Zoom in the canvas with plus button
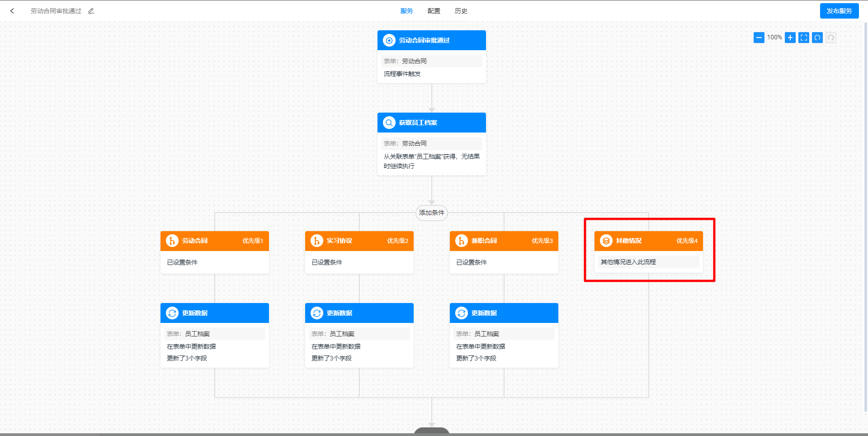This screenshot has height=436, width=868. 790,38
